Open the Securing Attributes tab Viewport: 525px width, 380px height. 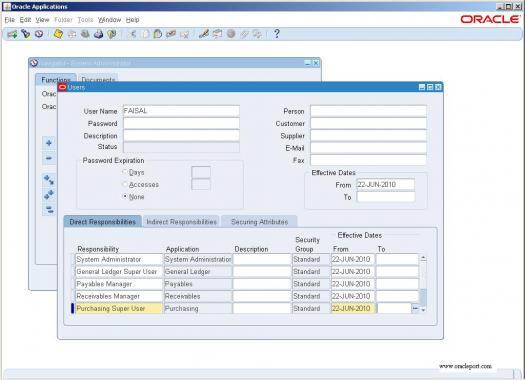tap(259, 222)
